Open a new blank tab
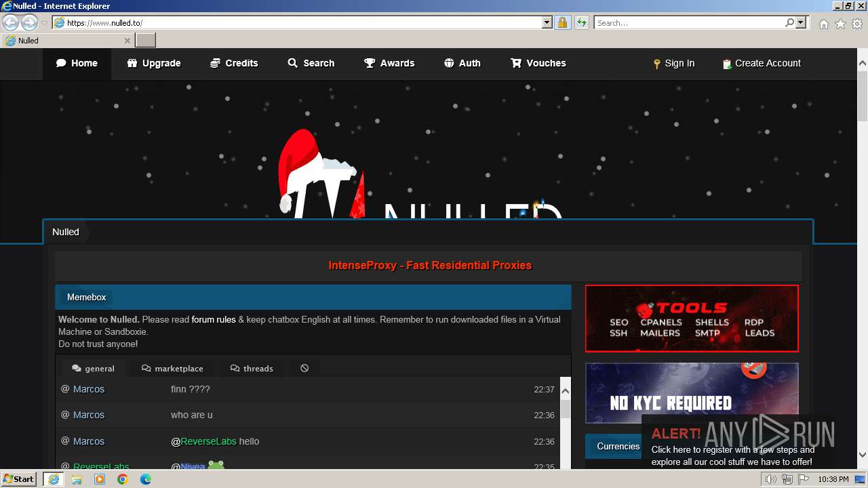 click(x=146, y=41)
